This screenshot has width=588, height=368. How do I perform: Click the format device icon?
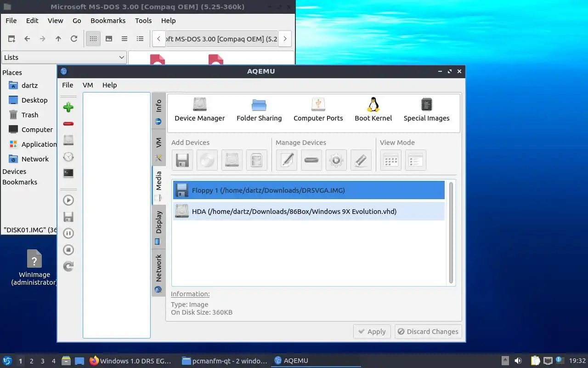point(361,161)
